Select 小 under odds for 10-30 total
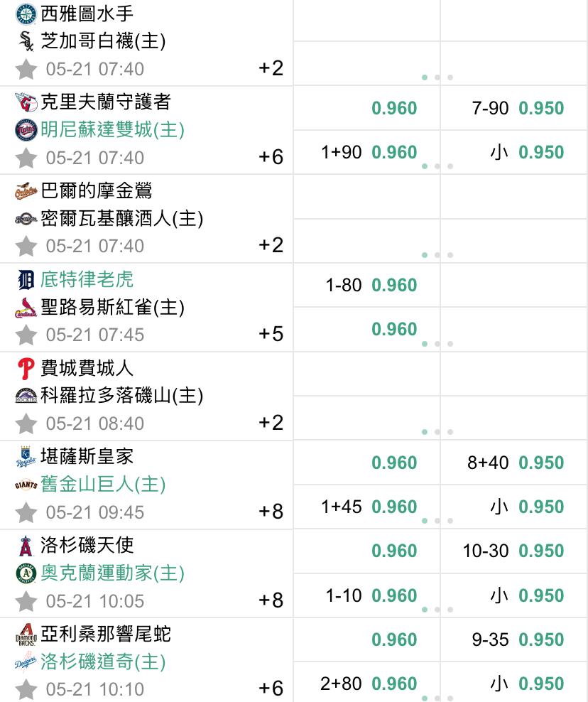This screenshot has width=588, height=702. point(527,596)
